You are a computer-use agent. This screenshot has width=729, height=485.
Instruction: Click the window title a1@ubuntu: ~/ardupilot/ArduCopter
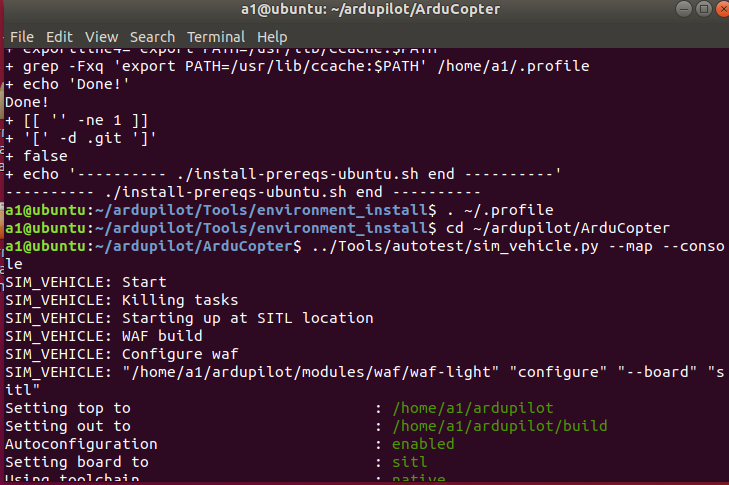tap(371, 9)
